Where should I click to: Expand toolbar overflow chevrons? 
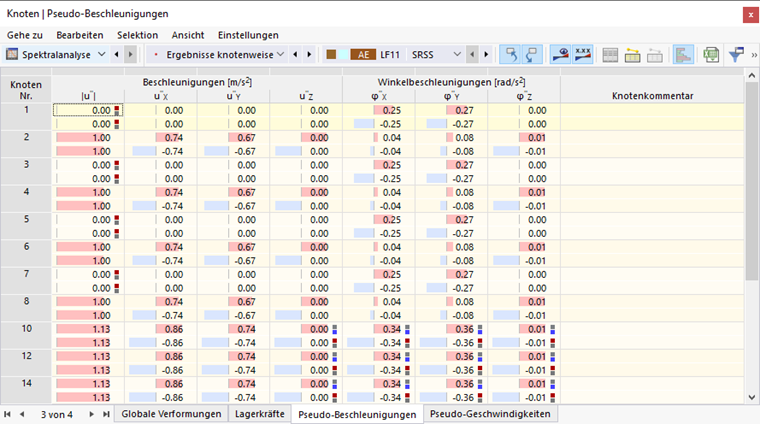[x=754, y=55]
